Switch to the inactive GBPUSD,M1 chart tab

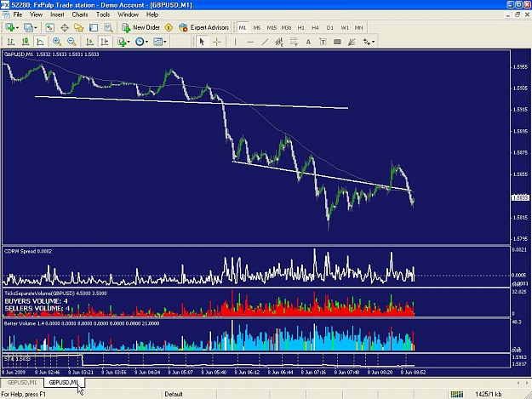tap(22, 382)
